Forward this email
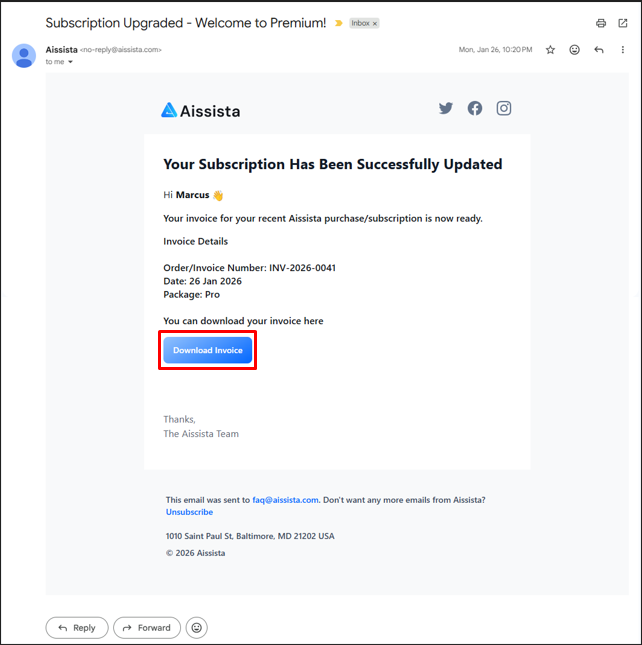The height and width of the screenshot is (645, 642). click(x=146, y=628)
